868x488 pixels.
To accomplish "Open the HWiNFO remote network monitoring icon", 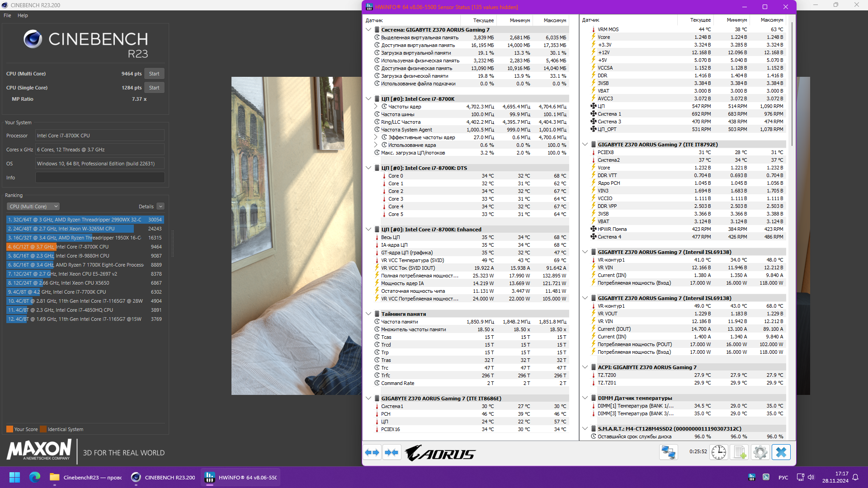I will (668, 452).
